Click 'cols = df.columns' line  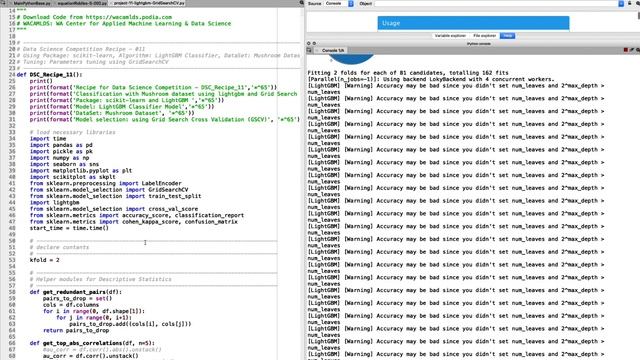tap(71, 305)
